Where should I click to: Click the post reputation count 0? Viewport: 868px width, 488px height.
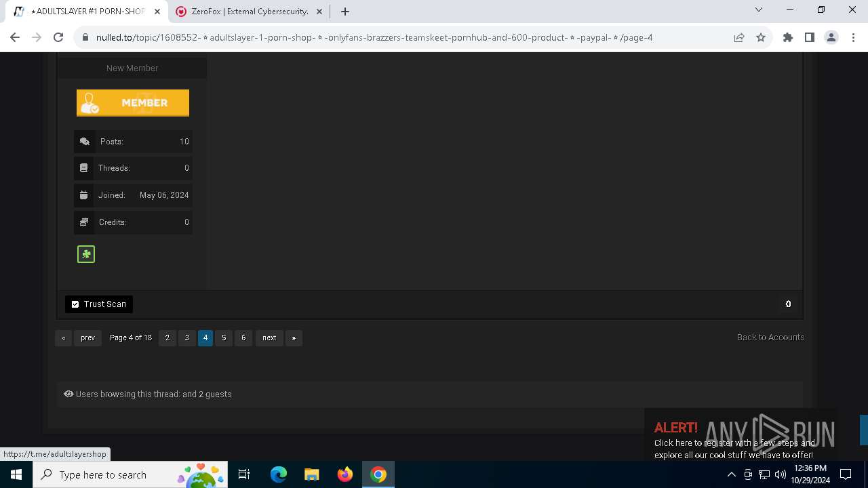pos(788,304)
